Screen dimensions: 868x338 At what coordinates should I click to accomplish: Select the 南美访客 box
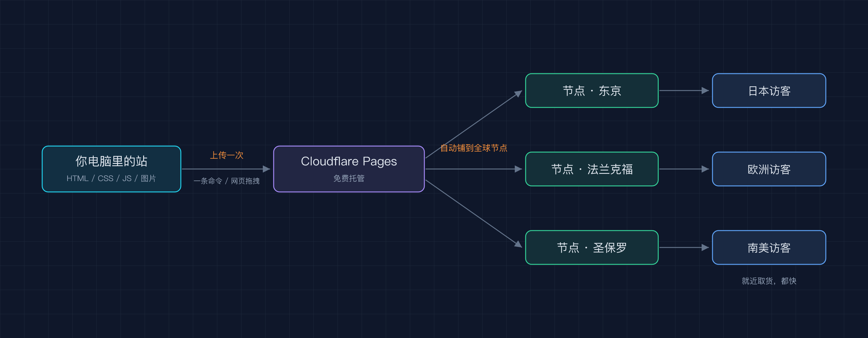pos(769,247)
